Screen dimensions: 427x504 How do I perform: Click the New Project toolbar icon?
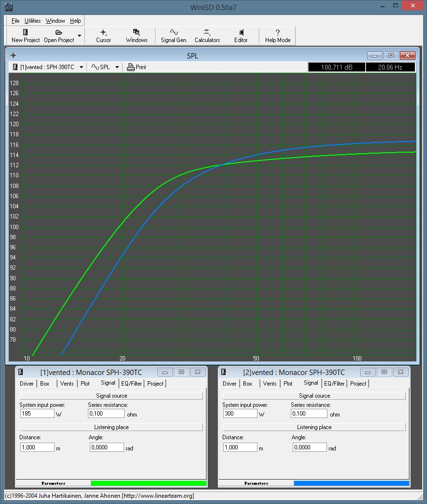coord(26,32)
